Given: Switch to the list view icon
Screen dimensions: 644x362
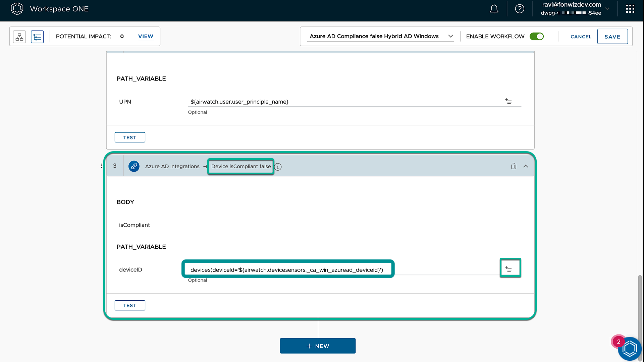Looking at the screenshot, I should pyautogui.click(x=37, y=37).
